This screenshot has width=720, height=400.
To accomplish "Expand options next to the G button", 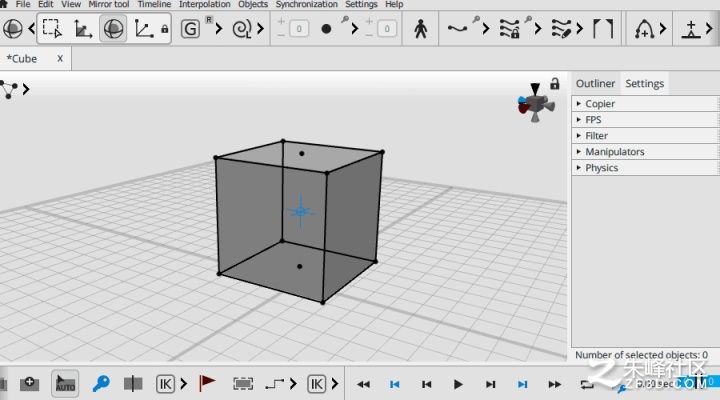I will pyautogui.click(x=219, y=29).
